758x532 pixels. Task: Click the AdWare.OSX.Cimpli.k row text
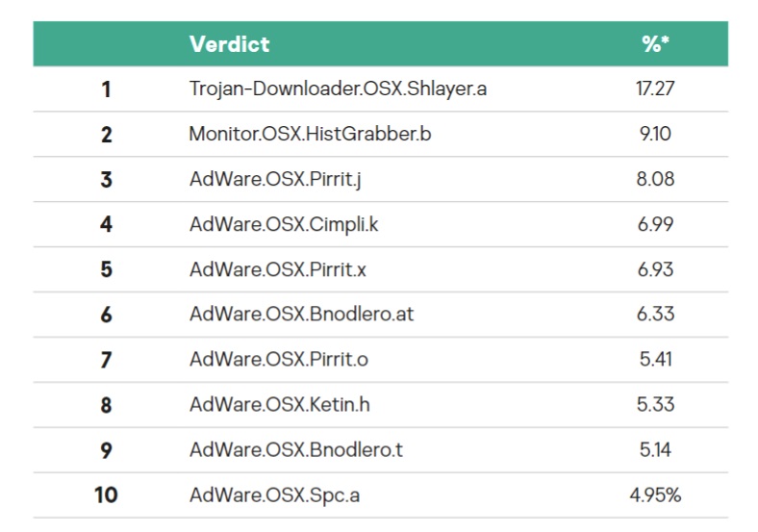(284, 224)
